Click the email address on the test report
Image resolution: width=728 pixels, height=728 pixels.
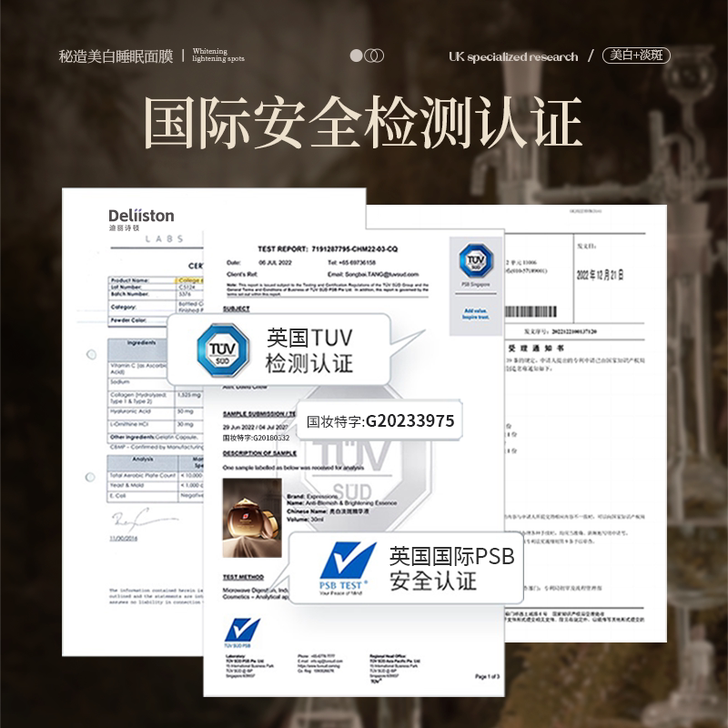(x=373, y=274)
